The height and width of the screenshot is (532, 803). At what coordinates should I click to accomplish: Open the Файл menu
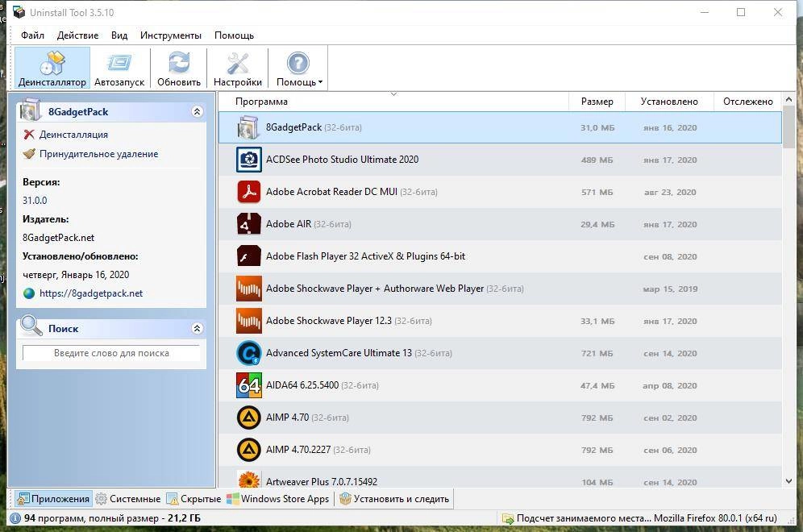pos(32,35)
